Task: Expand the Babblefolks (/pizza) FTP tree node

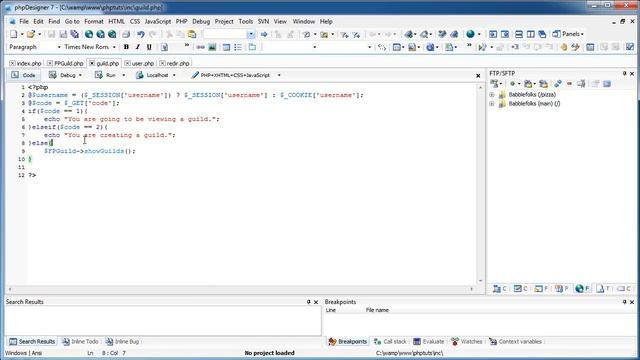Action: pyautogui.click(x=492, y=95)
